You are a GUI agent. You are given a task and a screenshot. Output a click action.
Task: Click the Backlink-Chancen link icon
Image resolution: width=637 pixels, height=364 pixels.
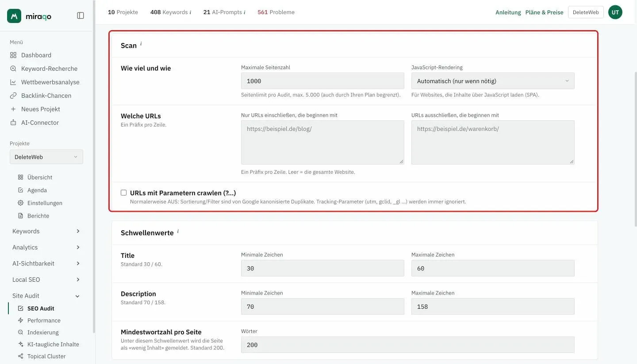tap(13, 96)
